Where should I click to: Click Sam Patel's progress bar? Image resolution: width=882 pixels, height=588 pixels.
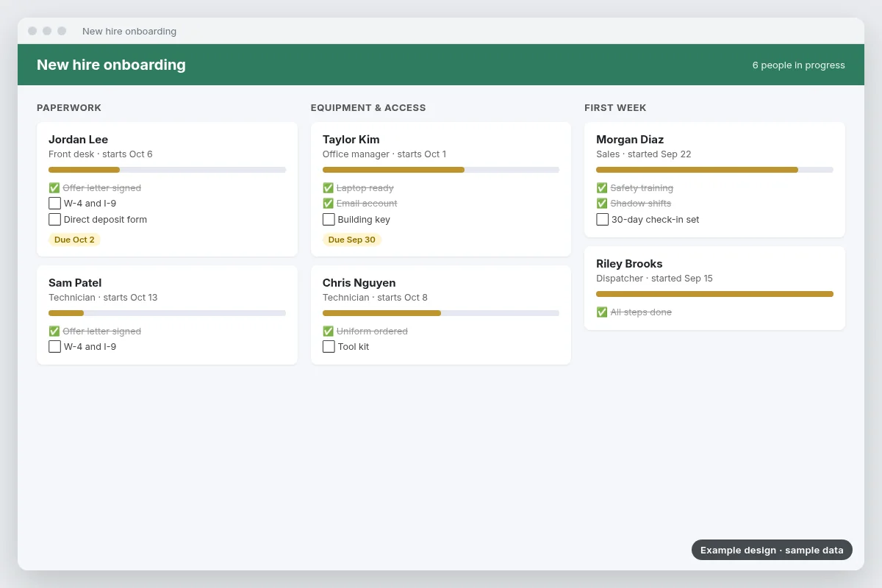[167, 313]
